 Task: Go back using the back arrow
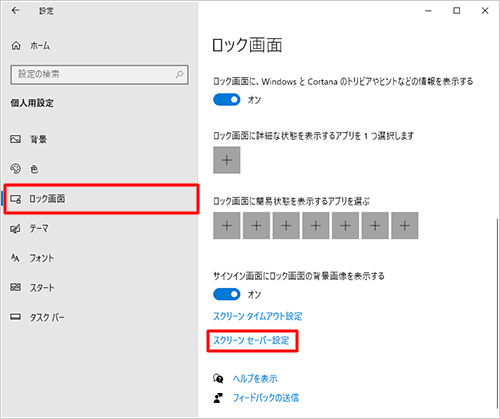coord(15,11)
